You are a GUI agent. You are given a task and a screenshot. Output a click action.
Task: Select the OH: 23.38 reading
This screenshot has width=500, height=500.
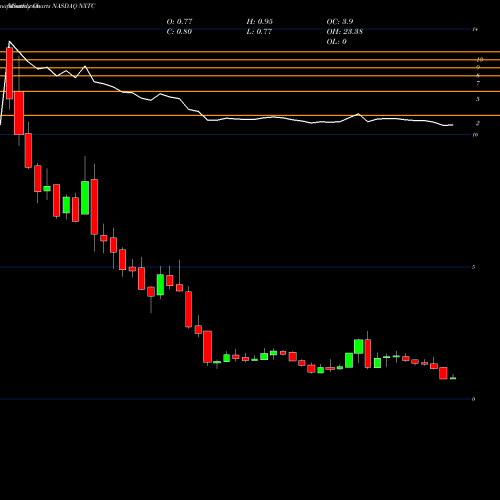[x=345, y=31]
